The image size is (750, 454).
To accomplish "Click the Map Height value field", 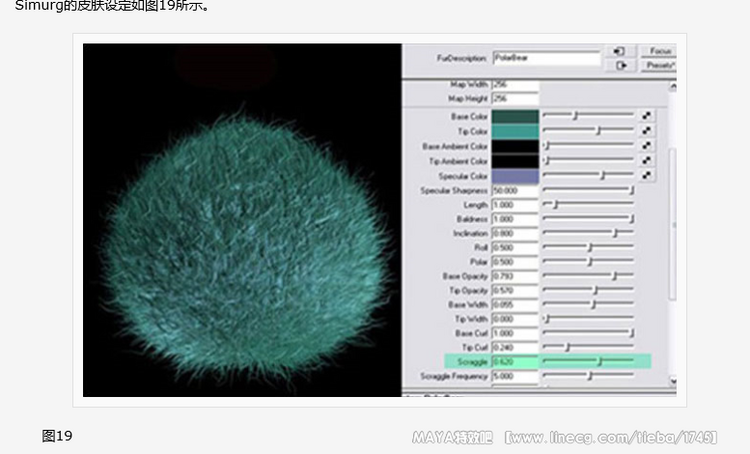I will pos(515,99).
